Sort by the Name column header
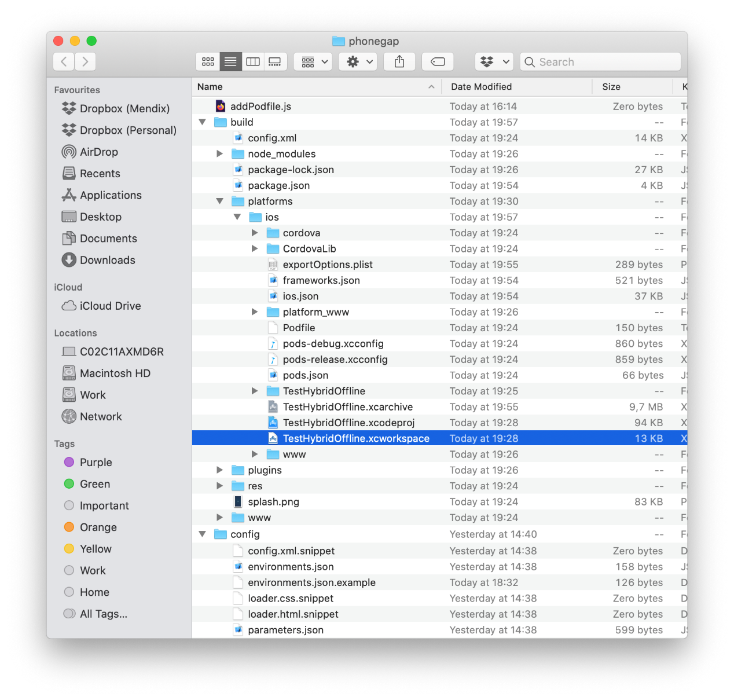 pos(317,87)
